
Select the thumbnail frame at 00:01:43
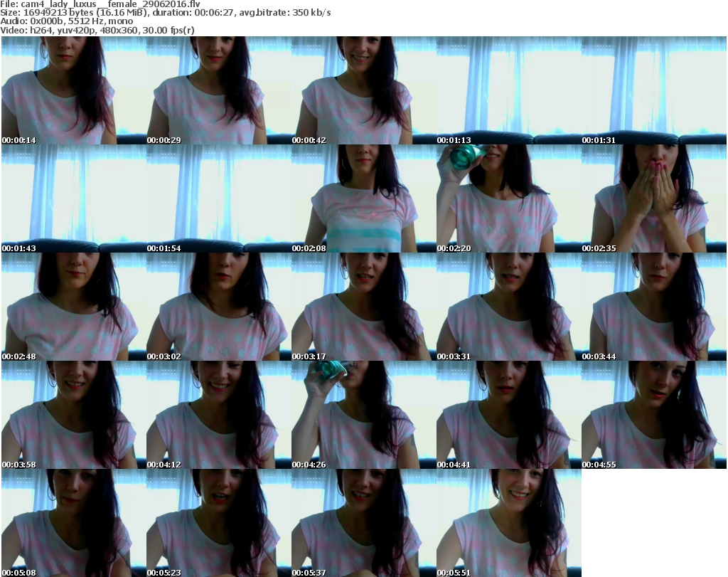(74, 198)
